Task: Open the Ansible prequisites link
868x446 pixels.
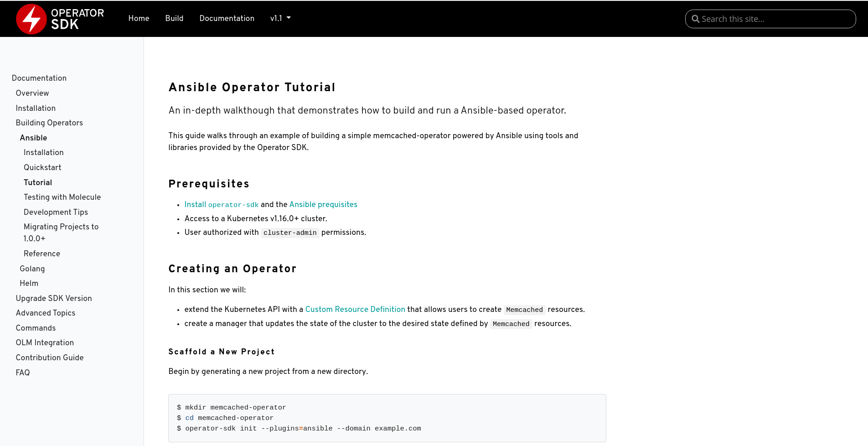Action: click(x=323, y=204)
